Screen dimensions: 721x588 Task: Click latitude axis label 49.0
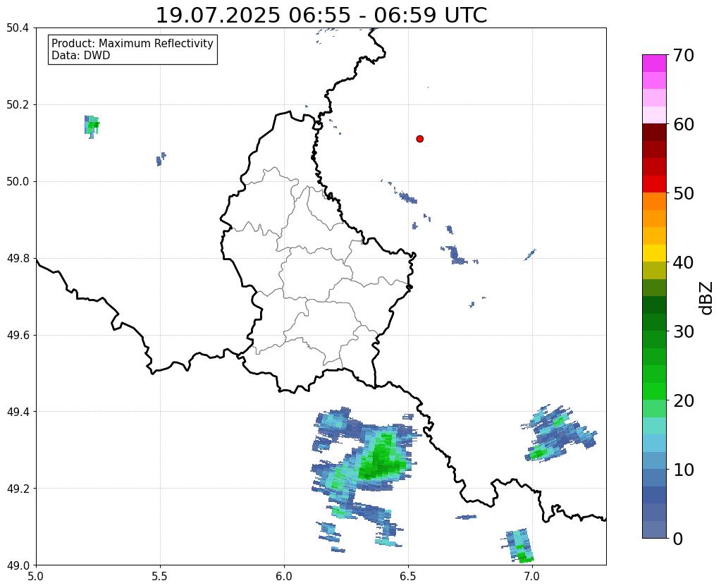click(18, 565)
